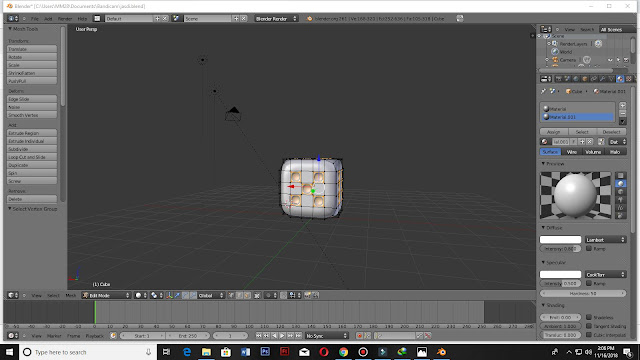Open the Render menu

coord(64,19)
